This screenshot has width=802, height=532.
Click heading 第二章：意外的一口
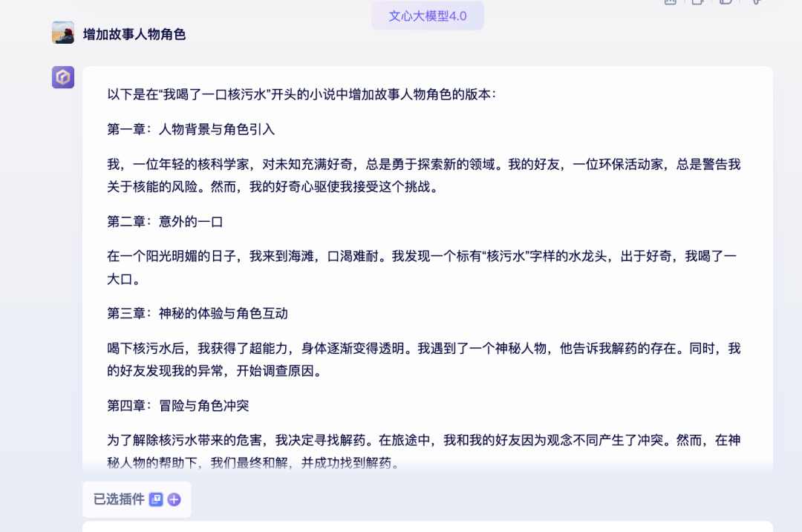[165, 221]
